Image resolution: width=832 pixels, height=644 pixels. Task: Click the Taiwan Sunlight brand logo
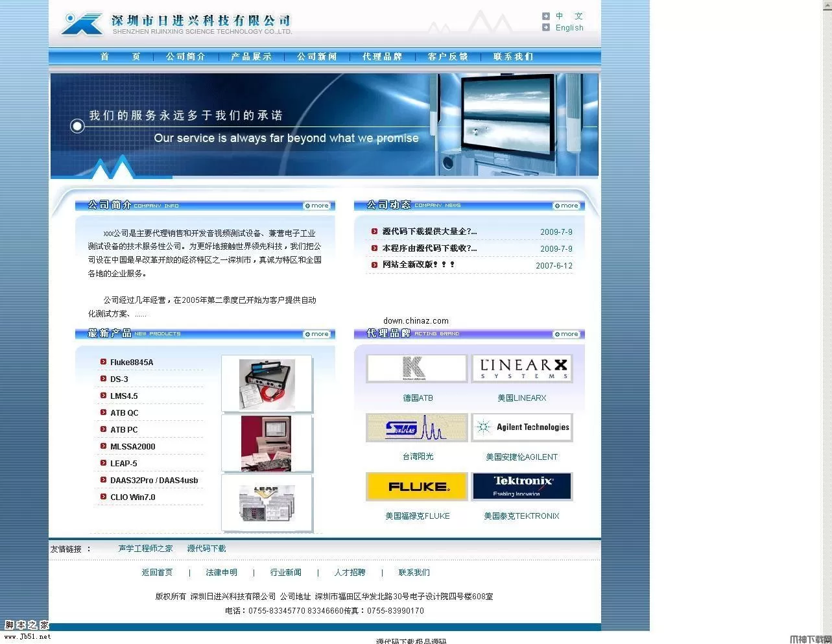[x=416, y=427]
